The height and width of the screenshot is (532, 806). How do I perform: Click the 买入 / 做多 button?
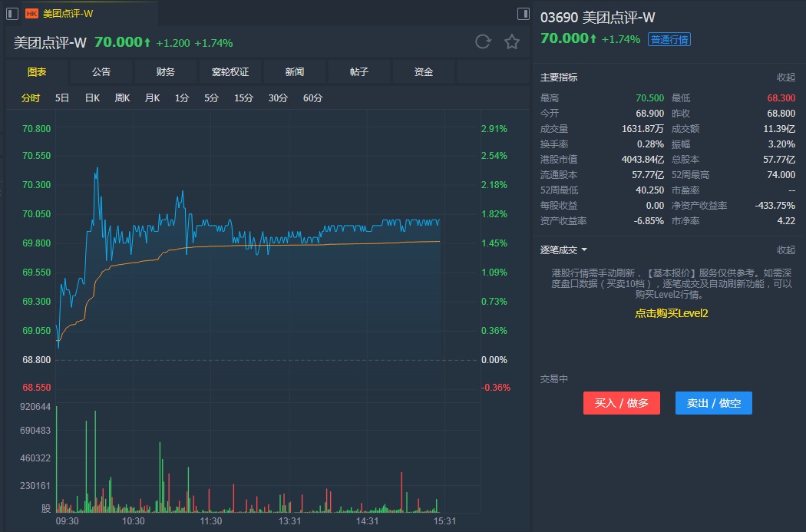coord(622,403)
